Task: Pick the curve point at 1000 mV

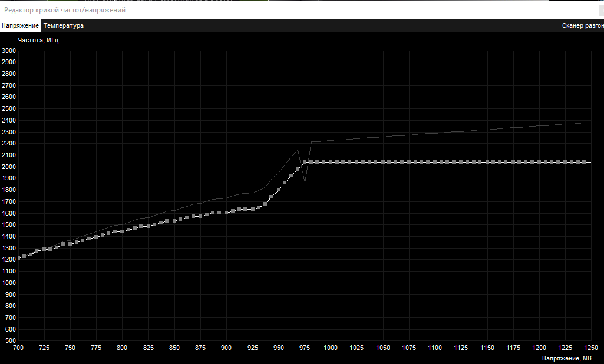Action: coord(331,162)
